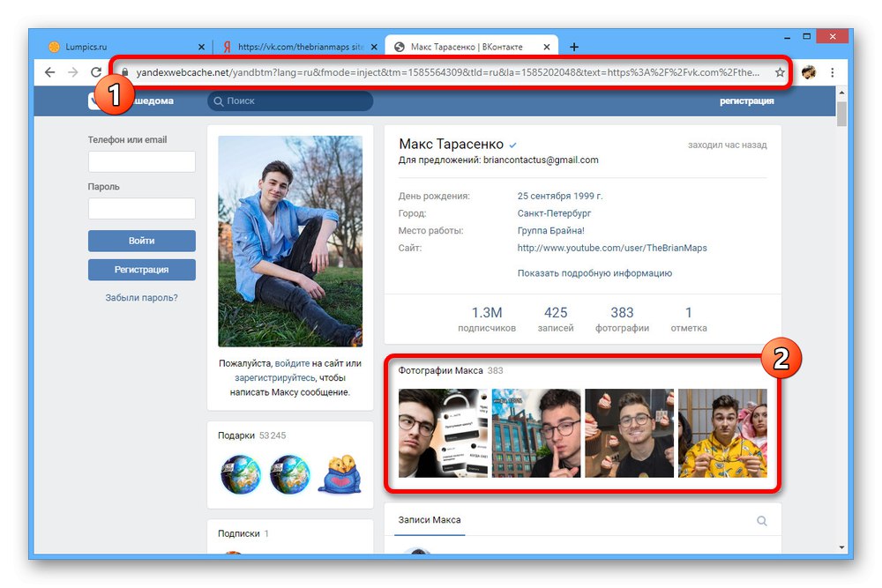Click the Телефон или email input
Image resolution: width=882 pixels, height=588 pixels.
pos(142,161)
